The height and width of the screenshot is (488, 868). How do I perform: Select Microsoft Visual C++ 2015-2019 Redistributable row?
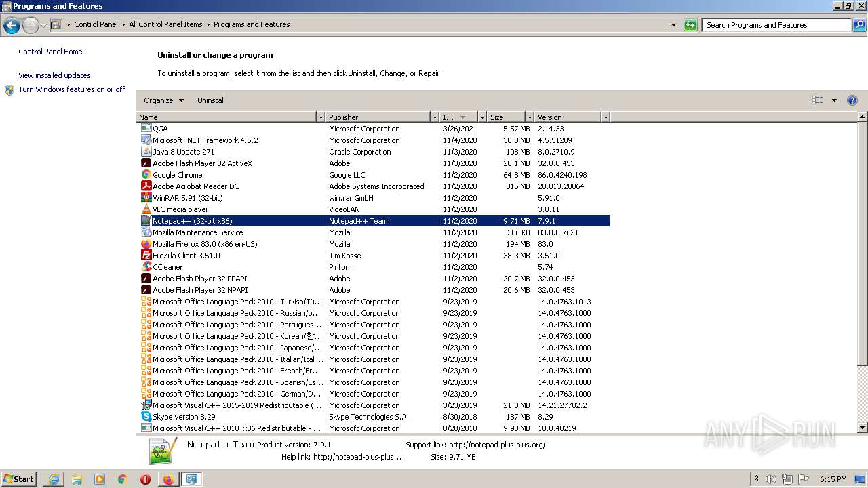(374, 405)
